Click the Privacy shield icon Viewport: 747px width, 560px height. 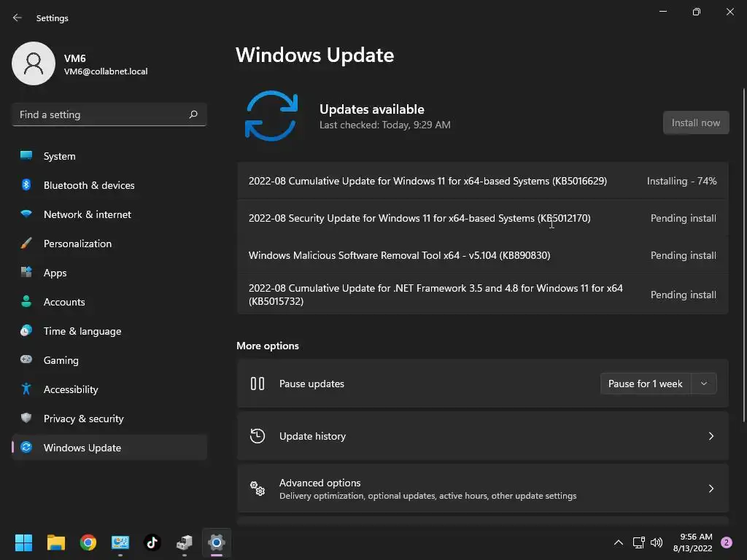coord(26,418)
